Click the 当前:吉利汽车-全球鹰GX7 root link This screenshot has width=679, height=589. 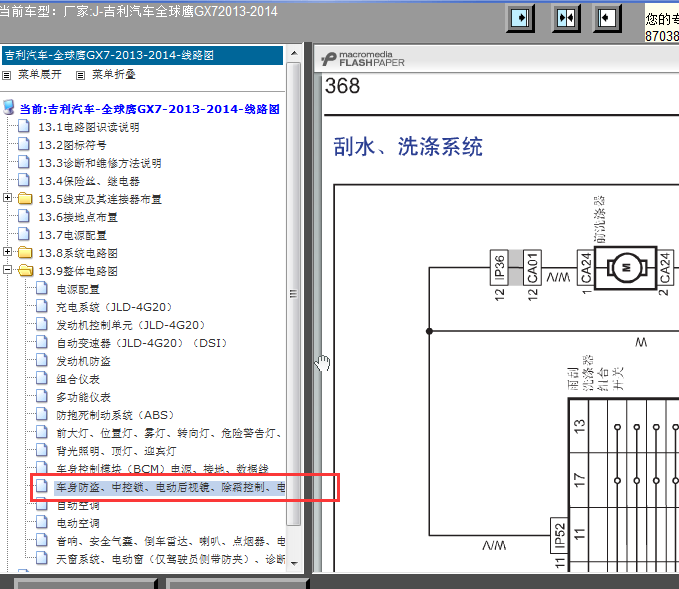pos(150,109)
